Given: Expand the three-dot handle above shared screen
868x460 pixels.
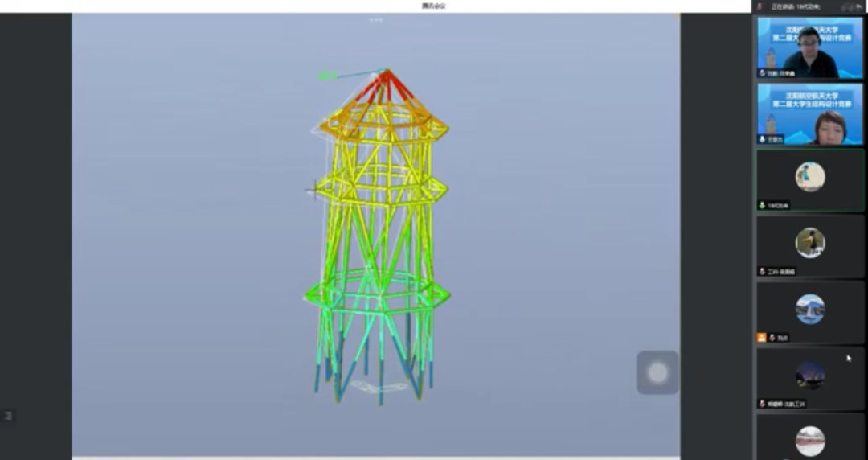Looking at the screenshot, I should pyautogui.click(x=375, y=19).
